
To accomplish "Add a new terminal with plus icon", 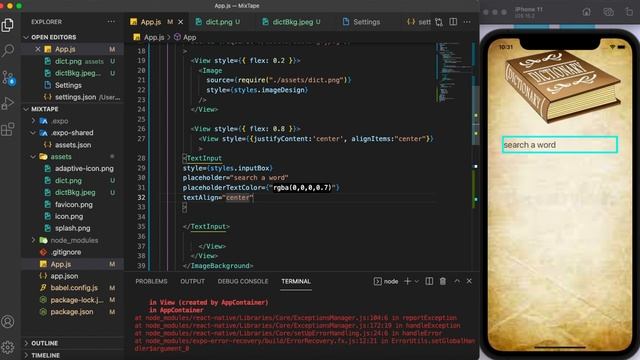I will click(407, 281).
